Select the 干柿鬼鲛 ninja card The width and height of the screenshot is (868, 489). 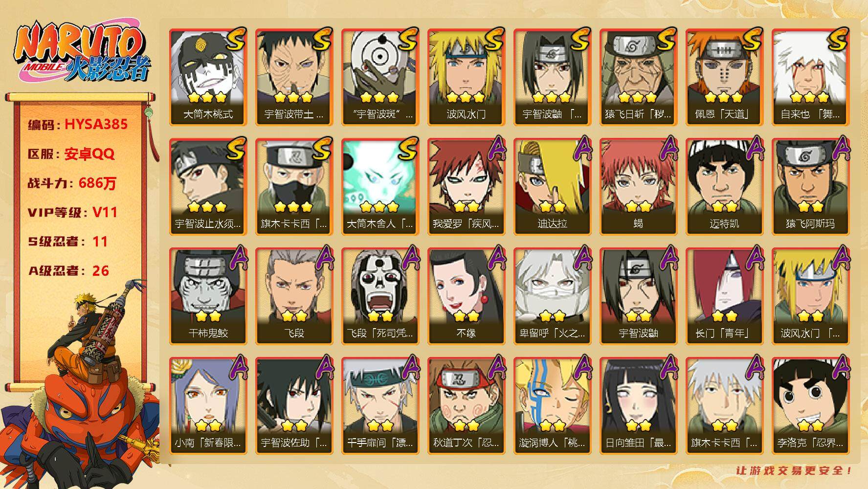click(208, 296)
